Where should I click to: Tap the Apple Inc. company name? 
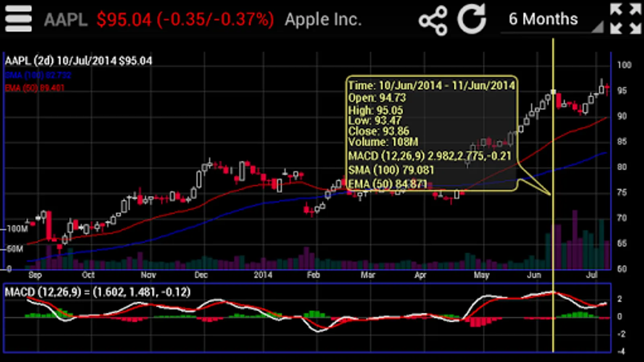pyautogui.click(x=323, y=20)
